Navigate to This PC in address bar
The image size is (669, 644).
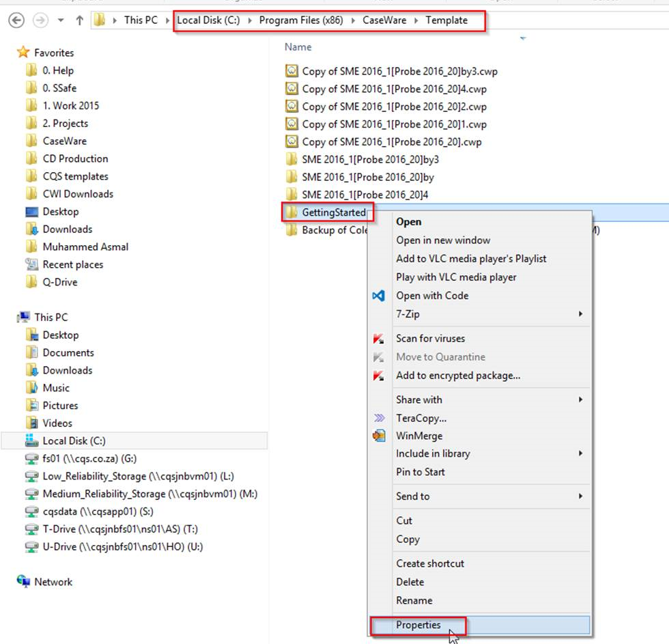[141, 20]
